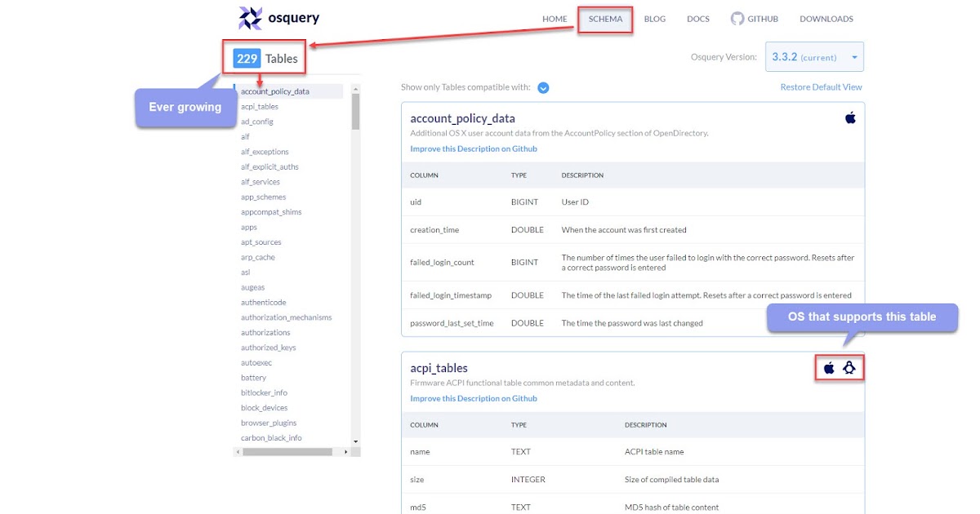
Task: Select appcompat_shims in the table list
Action: click(x=271, y=212)
